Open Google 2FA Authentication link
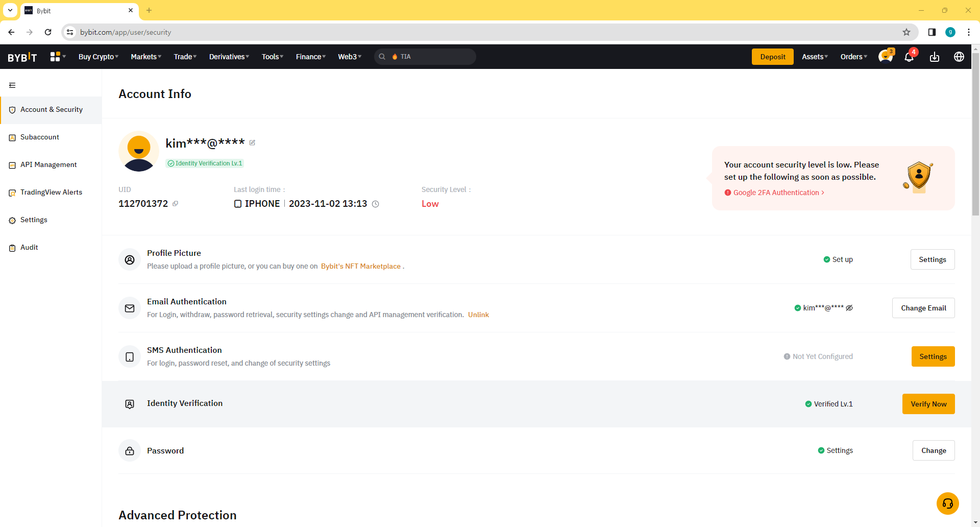The image size is (980, 527). tap(776, 193)
